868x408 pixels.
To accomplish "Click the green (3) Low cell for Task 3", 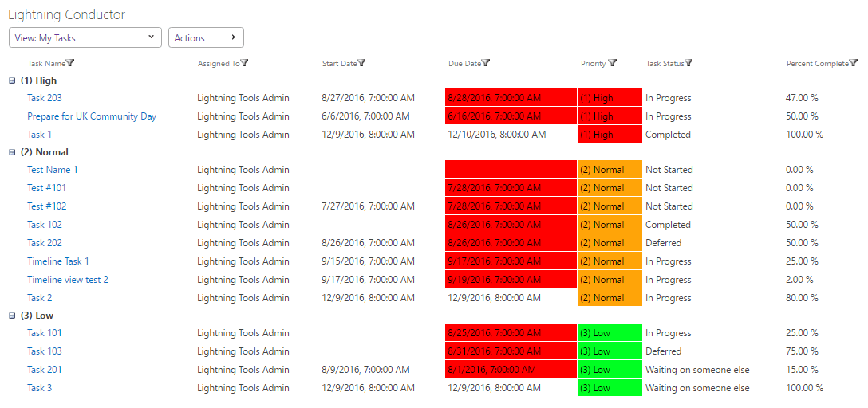I will 610,387.
